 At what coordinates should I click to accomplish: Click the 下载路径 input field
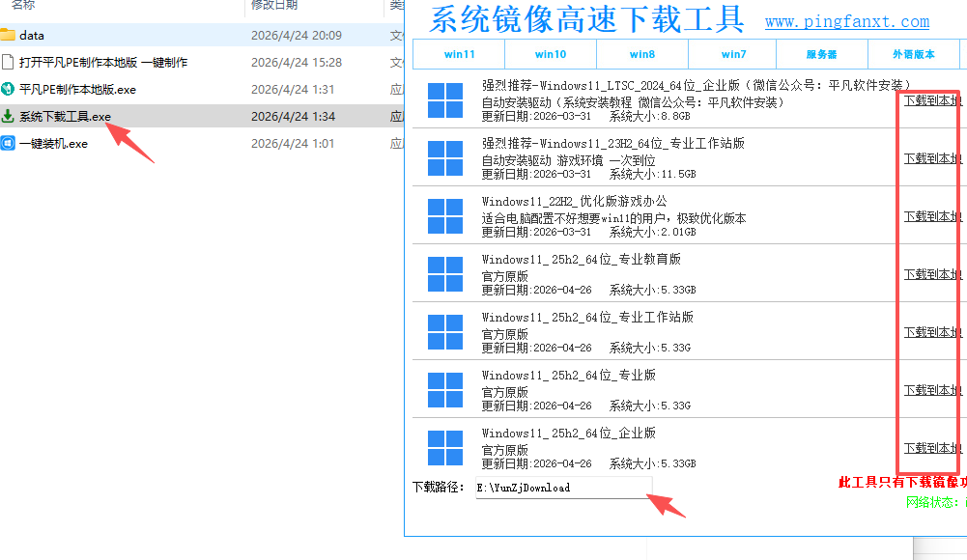click(563, 488)
